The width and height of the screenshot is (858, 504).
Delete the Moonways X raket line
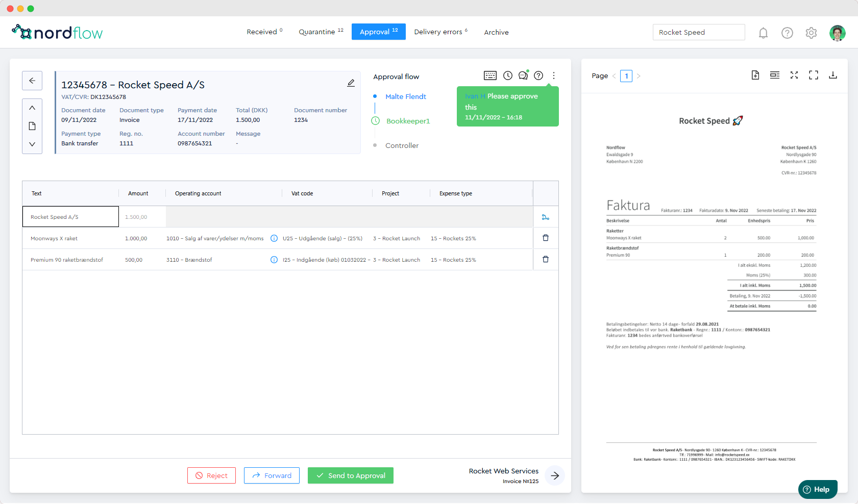546,238
